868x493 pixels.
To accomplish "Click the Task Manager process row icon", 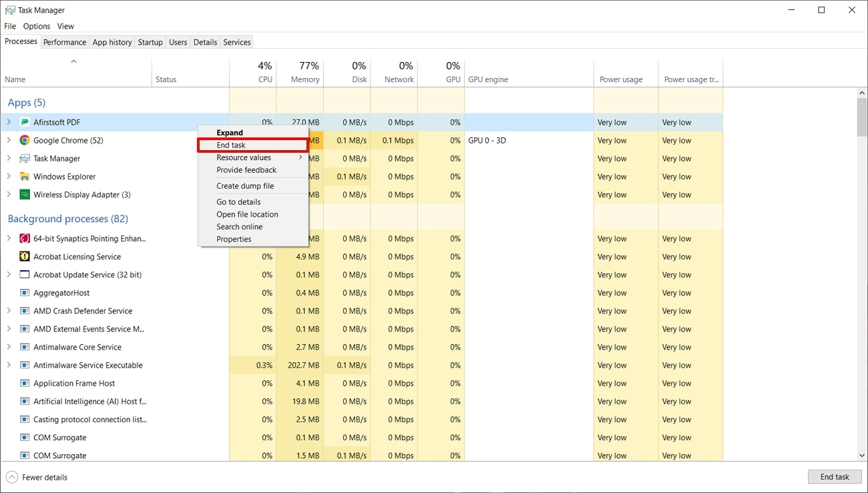I will click(x=25, y=158).
